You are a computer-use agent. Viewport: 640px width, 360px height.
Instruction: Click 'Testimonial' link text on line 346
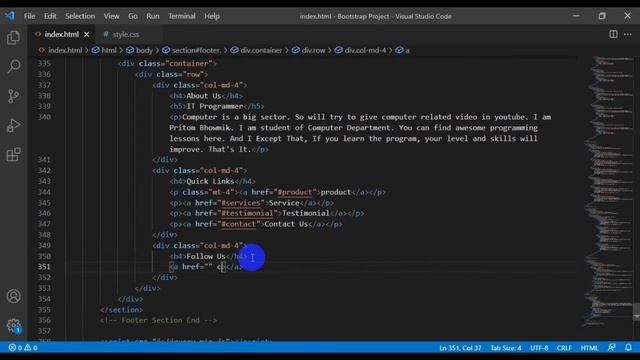[306, 213]
